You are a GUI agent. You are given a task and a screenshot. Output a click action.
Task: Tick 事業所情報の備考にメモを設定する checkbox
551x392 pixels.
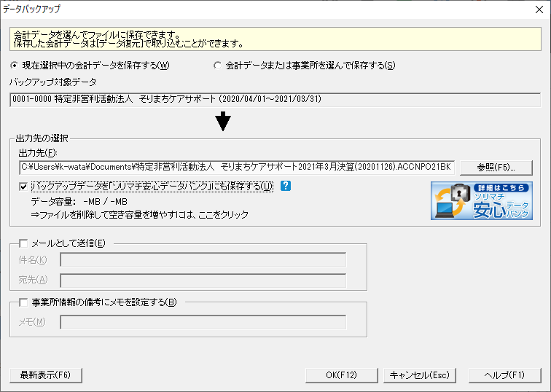pyautogui.click(x=23, y=302)
